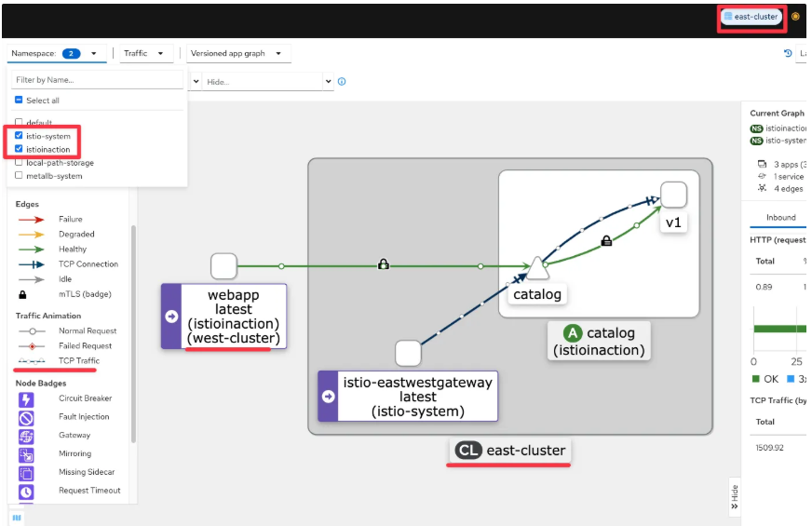Click the mTLS lock badge legend icon

(22, 294)
